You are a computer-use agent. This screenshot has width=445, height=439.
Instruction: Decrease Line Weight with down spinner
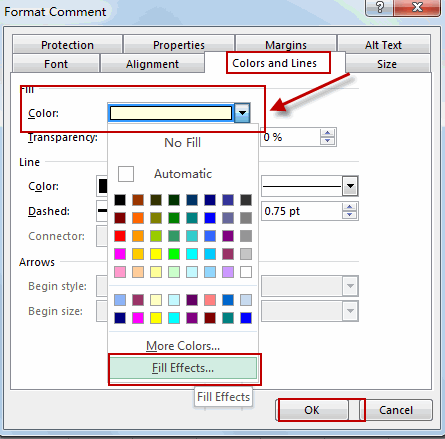[349, 215]
